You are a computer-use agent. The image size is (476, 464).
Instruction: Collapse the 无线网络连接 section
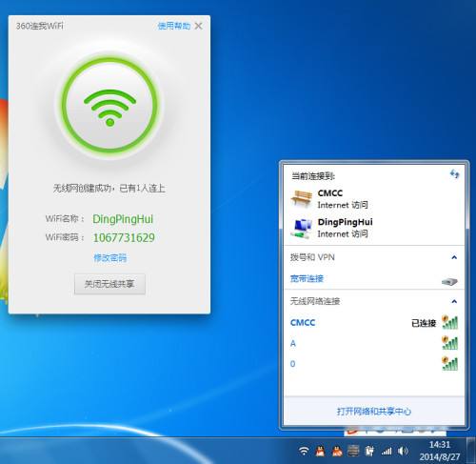[x=454, y=301]
